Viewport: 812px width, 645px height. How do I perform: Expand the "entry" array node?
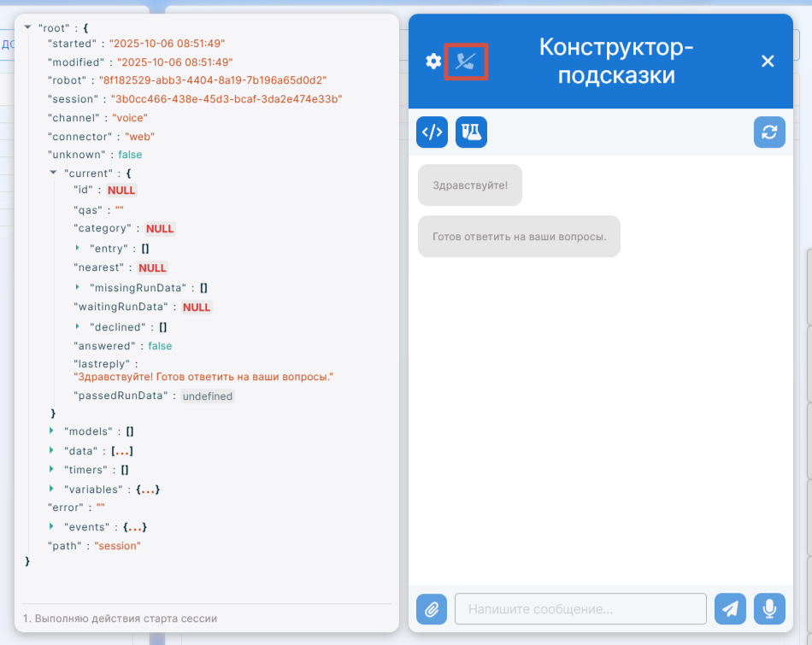[79, 248]
